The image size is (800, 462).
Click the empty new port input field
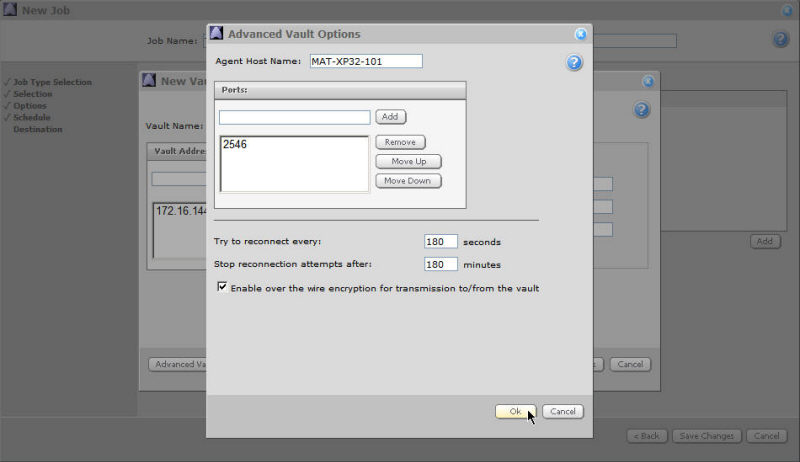click(x=294, y=117)
